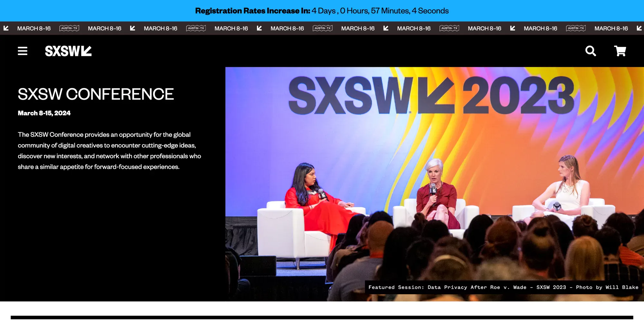Open the hamburger navigation menu
Viewport: 644px width, 324px height.
click(x=23, y=51)
